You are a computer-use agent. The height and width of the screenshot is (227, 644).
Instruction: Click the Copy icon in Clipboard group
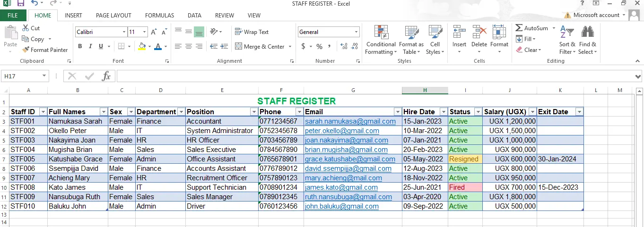25,39
